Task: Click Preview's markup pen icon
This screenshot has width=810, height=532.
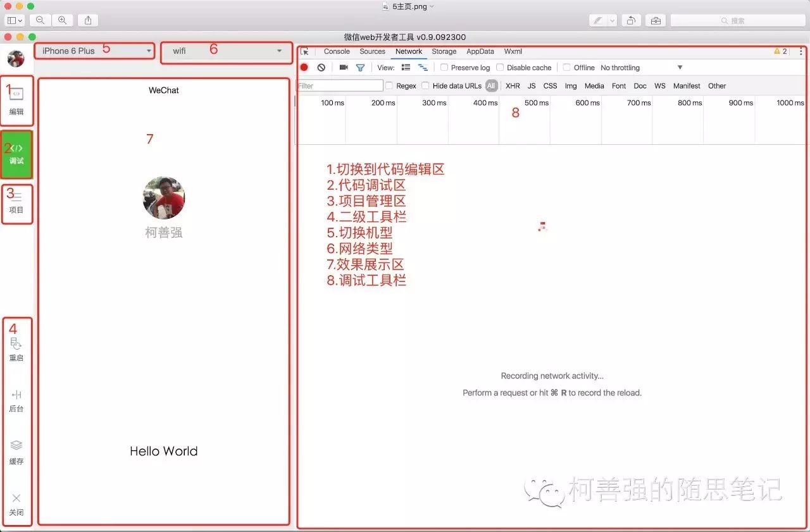Action: coord(597,20)
